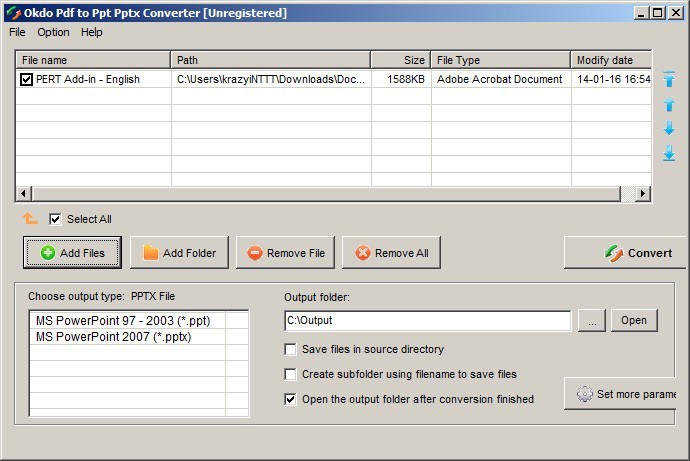Disable Open the output folder after conversion
Screen dimensions: 690x461
[x=290, y=399]
